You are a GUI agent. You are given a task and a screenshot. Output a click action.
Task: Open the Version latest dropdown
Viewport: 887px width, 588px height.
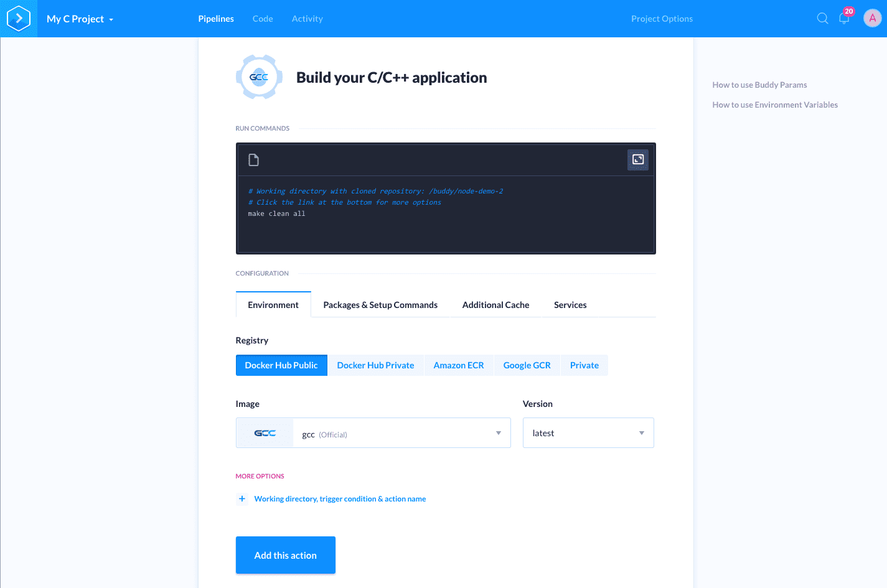[588, 433]
